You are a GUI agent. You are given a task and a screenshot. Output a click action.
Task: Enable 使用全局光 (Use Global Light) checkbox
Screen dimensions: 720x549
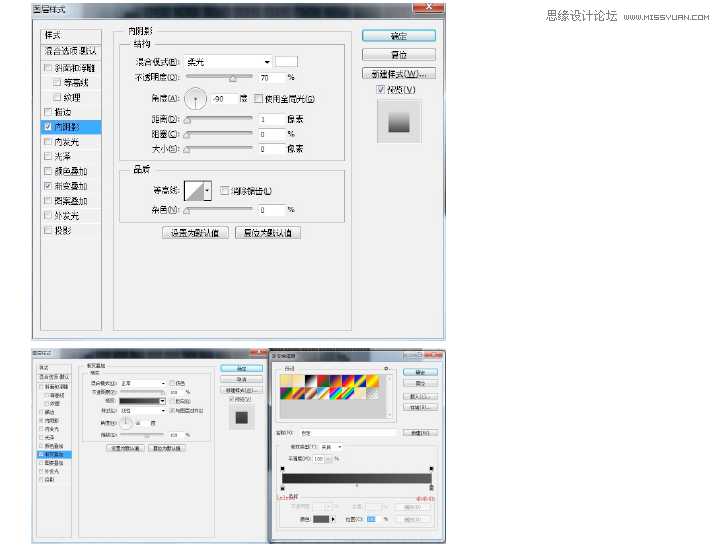tap(258, 99)
